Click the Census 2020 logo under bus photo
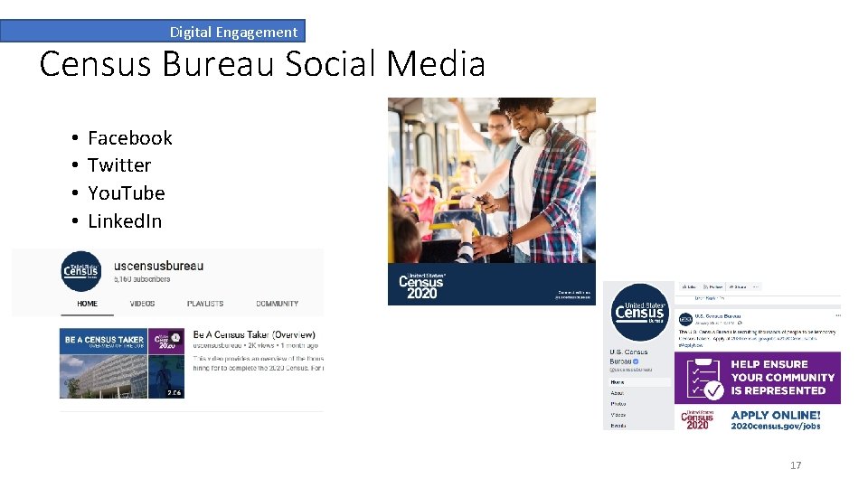This screenshot has width=868, height=488. point(421,286)
